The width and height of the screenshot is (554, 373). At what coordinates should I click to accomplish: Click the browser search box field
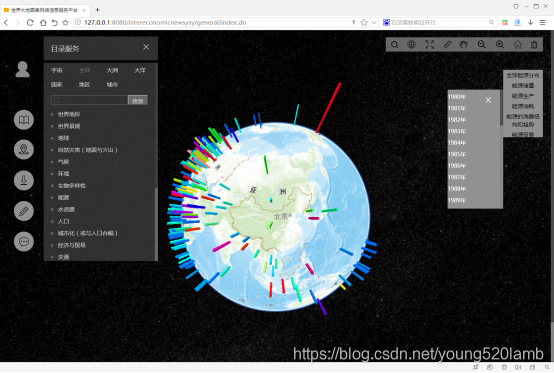click(x=439, y=23)
